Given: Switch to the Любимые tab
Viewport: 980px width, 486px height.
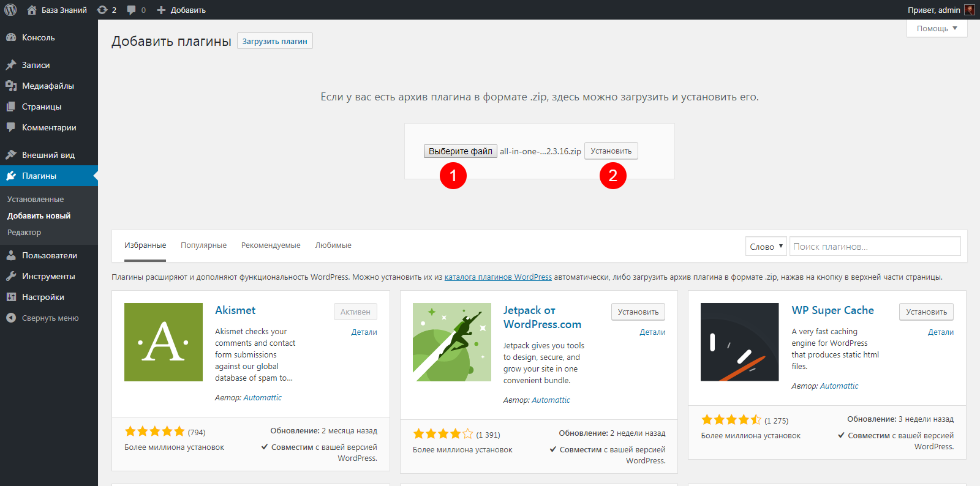Looking at the screenshot, I should [x=333, y=245].
